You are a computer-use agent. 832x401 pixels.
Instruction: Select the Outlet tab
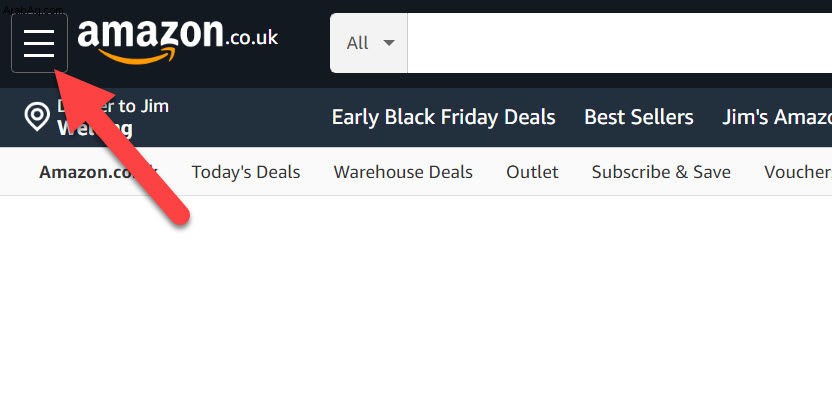pos(532,172)
